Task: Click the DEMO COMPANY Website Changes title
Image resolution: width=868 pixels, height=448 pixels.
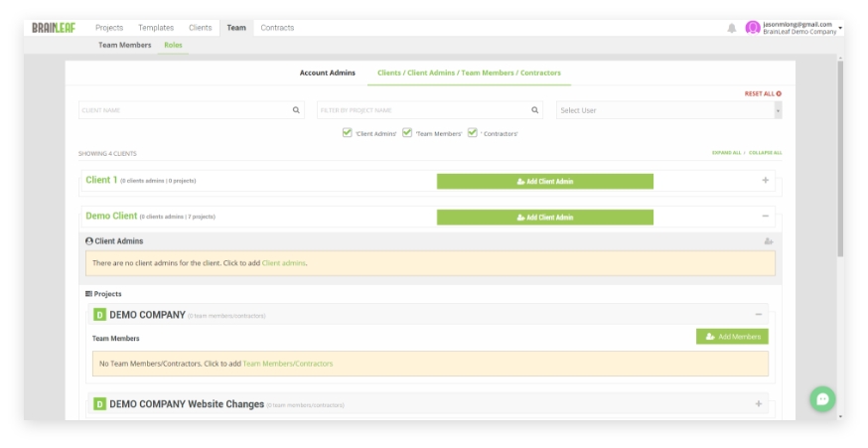Action: click(187, 404)
